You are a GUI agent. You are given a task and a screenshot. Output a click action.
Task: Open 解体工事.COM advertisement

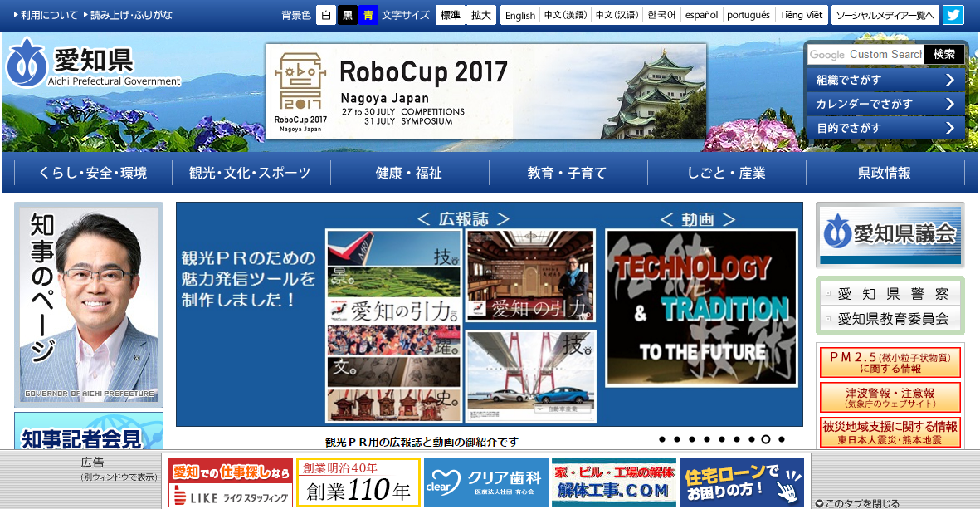[614, 482]
